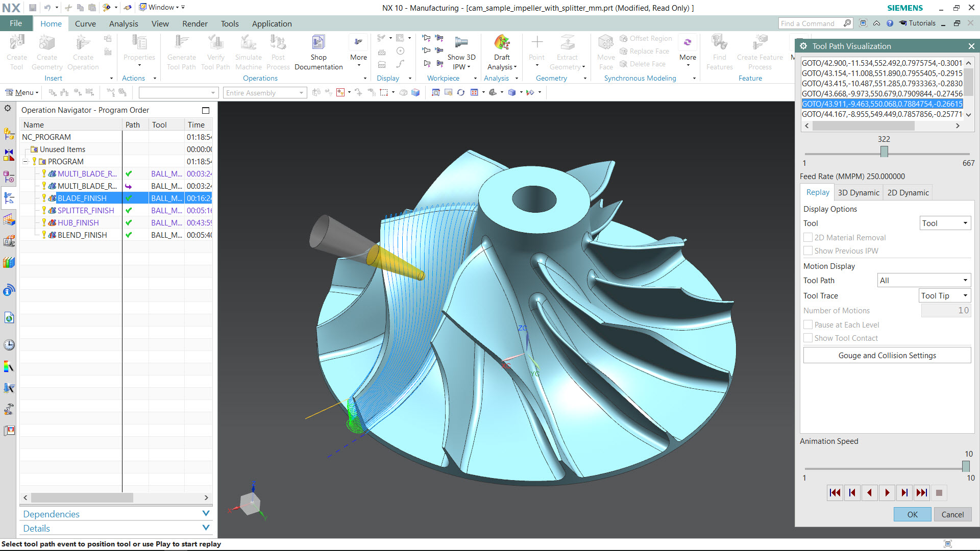The image size is (980, 551).
Task: Click Tool Path Visualization settings gear
Action: click(x=803, y=46)
